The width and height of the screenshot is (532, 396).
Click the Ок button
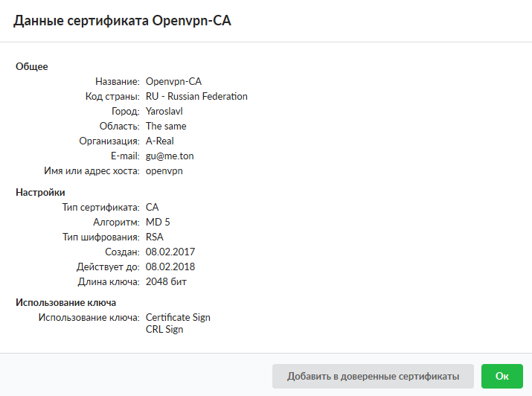point(501,376)
